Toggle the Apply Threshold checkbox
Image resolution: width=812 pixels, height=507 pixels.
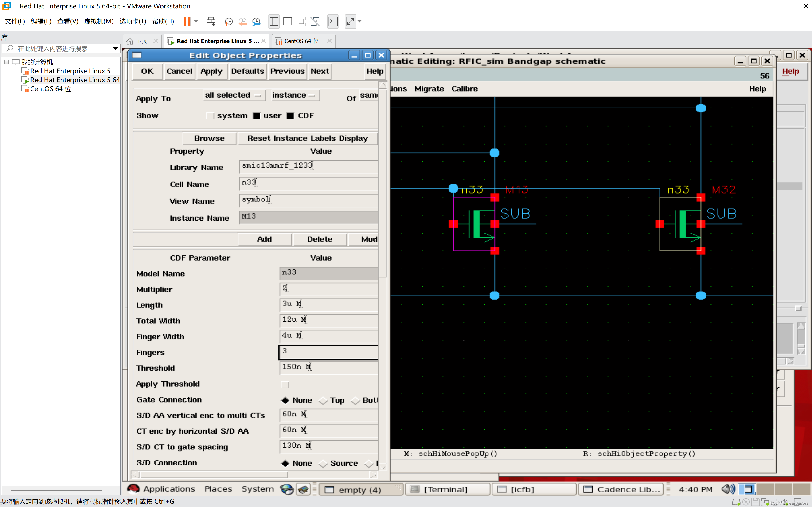tap(285, 385)
